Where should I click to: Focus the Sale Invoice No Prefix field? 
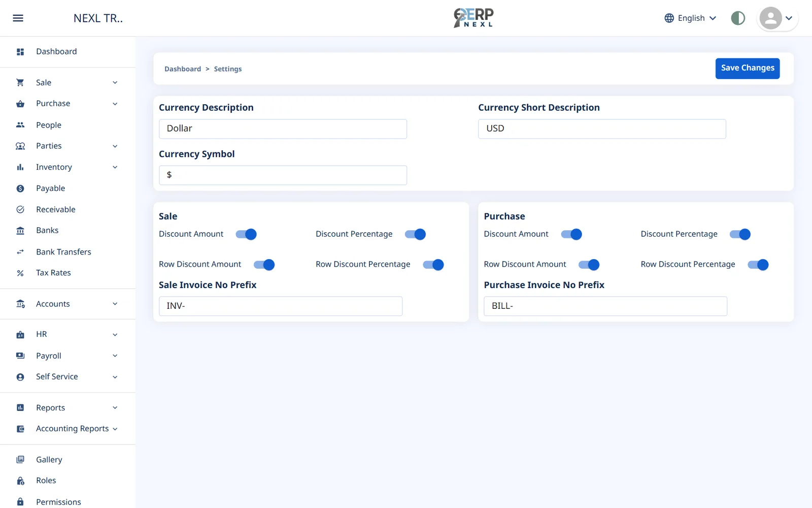(281, 306)
